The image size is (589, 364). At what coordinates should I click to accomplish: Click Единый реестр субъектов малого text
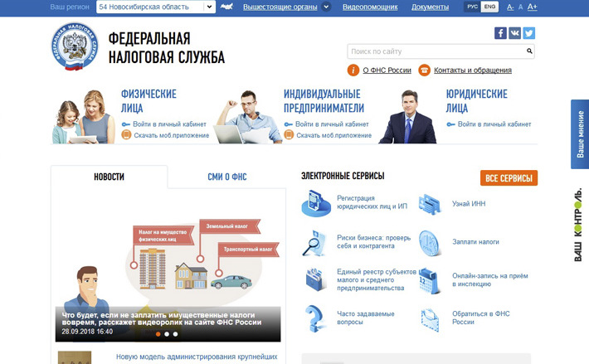pyautogui.click(x=377, y=280)
